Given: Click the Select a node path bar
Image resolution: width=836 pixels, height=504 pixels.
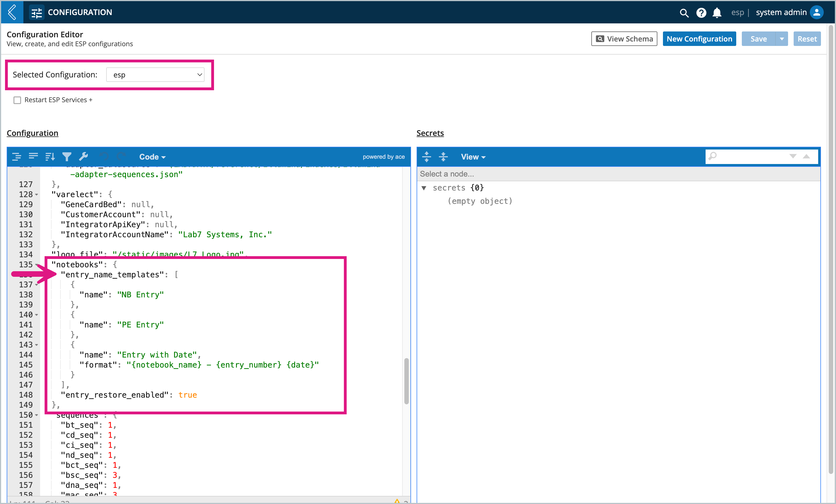Looking at the screenshot, I should click(x=618, y=174).
